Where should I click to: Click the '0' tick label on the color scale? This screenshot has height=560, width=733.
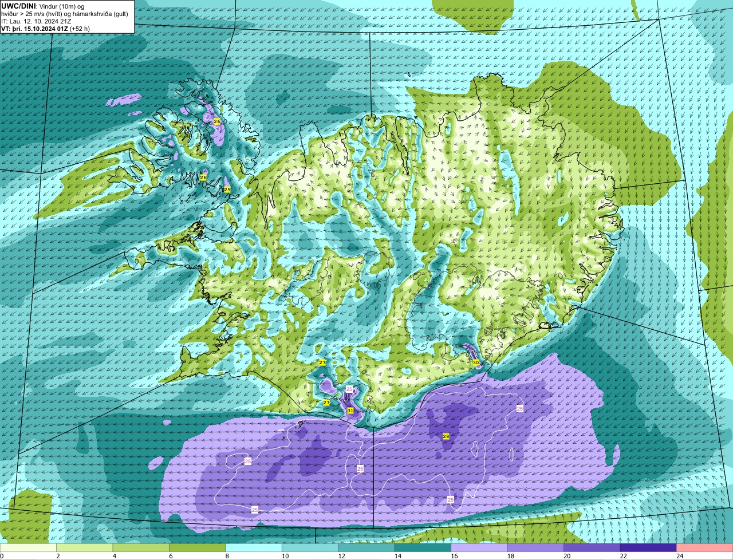coord(2,556)
